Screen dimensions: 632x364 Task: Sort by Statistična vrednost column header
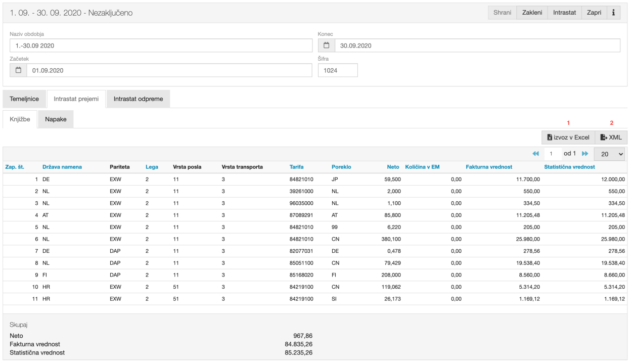point(569,167)
